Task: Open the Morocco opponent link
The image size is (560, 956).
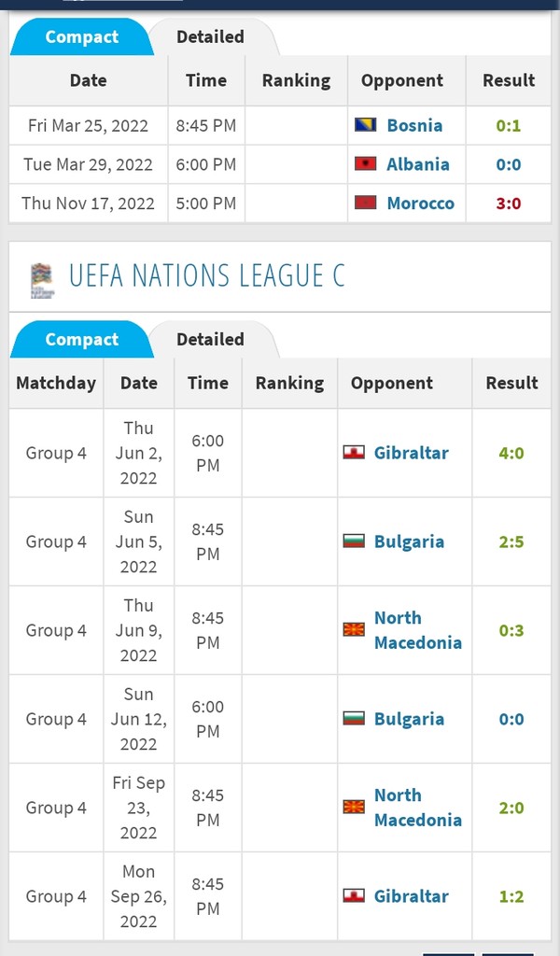Action: (420, 203)
